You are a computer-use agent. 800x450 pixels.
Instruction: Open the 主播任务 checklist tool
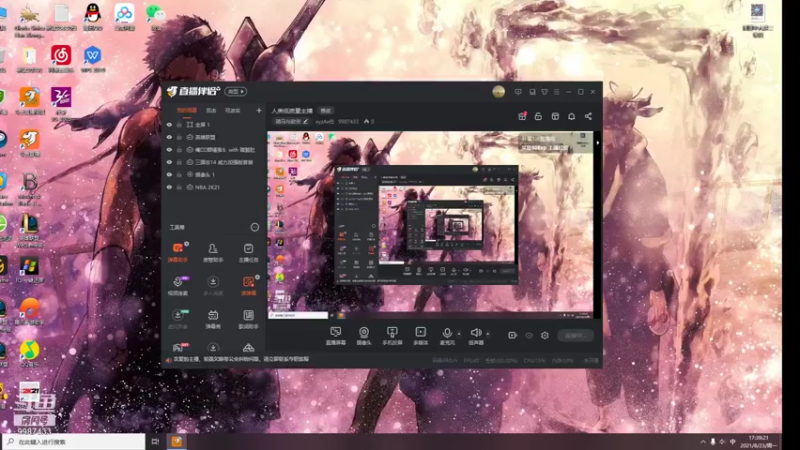click(248, 252)
